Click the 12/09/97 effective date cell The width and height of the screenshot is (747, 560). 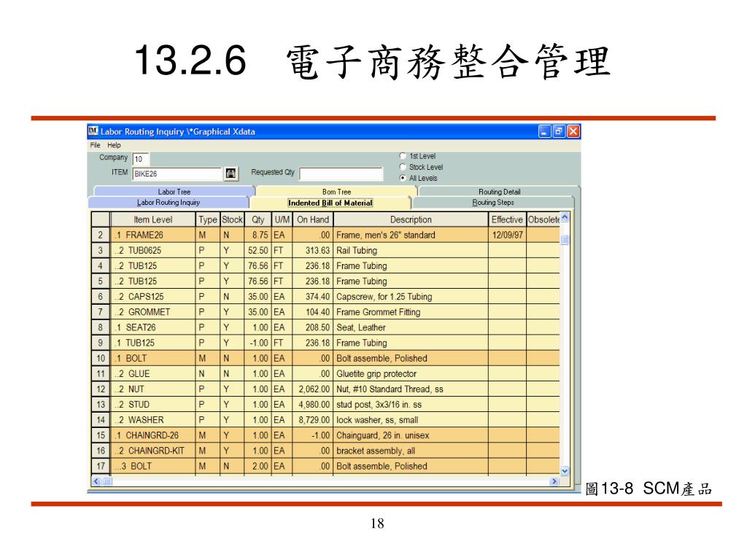click(507, 235)
